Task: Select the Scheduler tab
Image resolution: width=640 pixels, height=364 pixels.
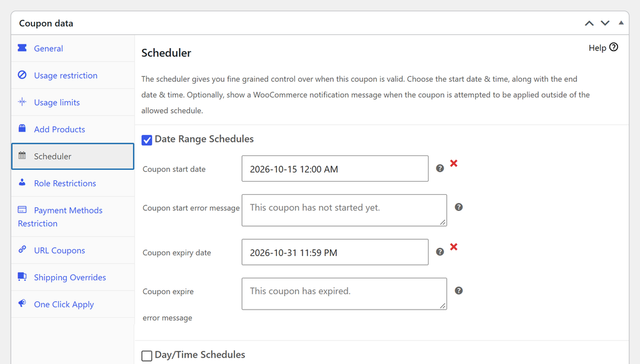Action: tap(72, 156)
